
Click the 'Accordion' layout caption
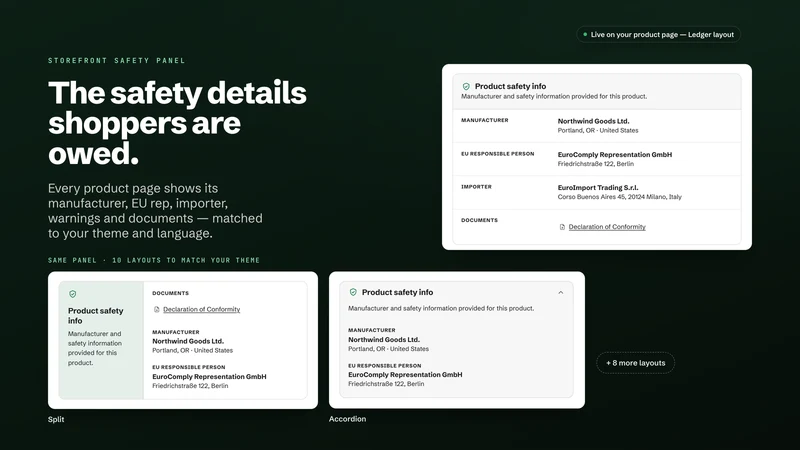(347, 419)
